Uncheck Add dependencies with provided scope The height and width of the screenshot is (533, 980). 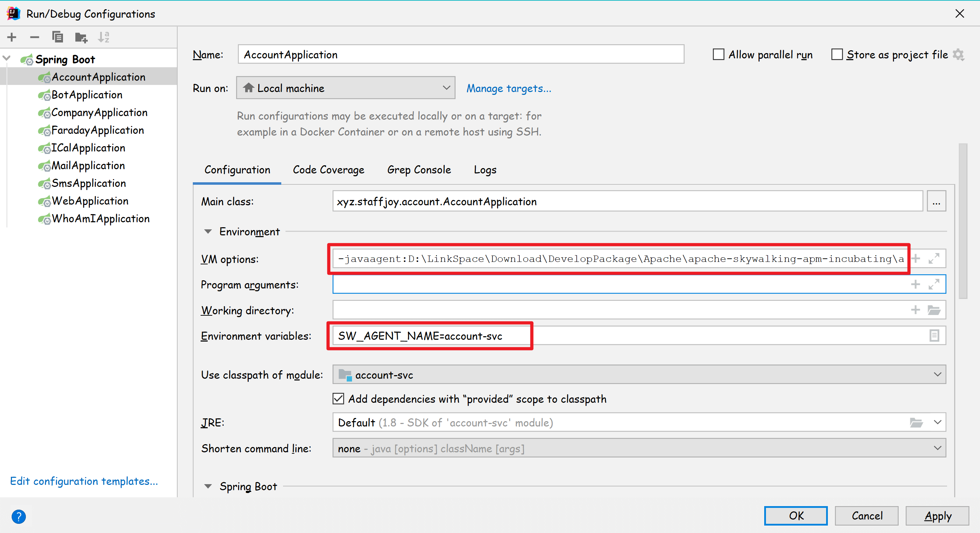[338, 399]
